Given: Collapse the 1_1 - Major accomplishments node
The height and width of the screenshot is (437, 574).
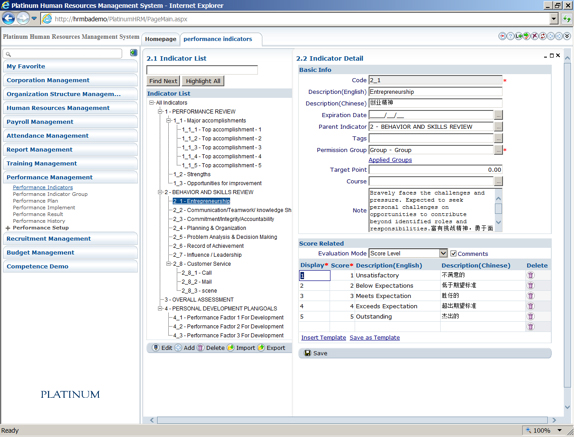Looking at the screenshot, I should coord(169,120).
